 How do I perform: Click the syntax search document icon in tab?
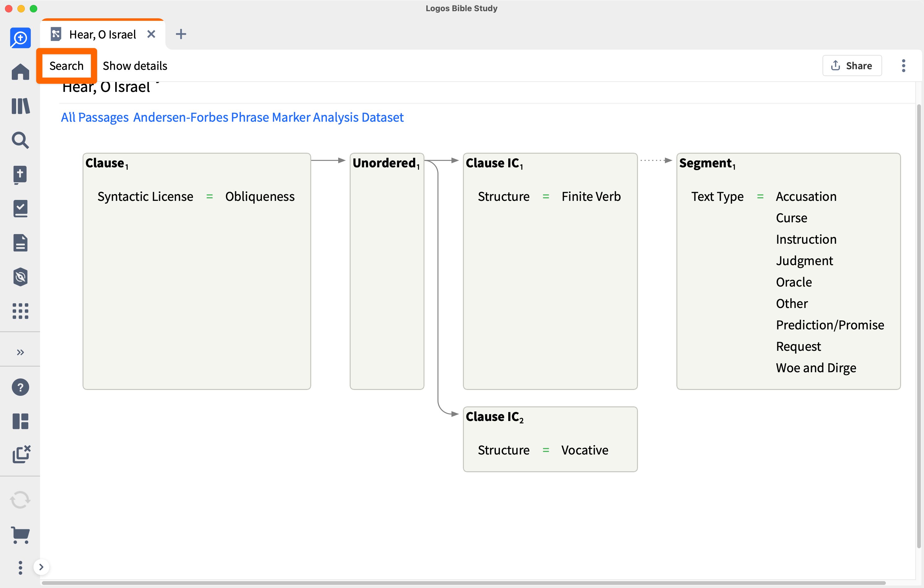[x=56, y=34]
